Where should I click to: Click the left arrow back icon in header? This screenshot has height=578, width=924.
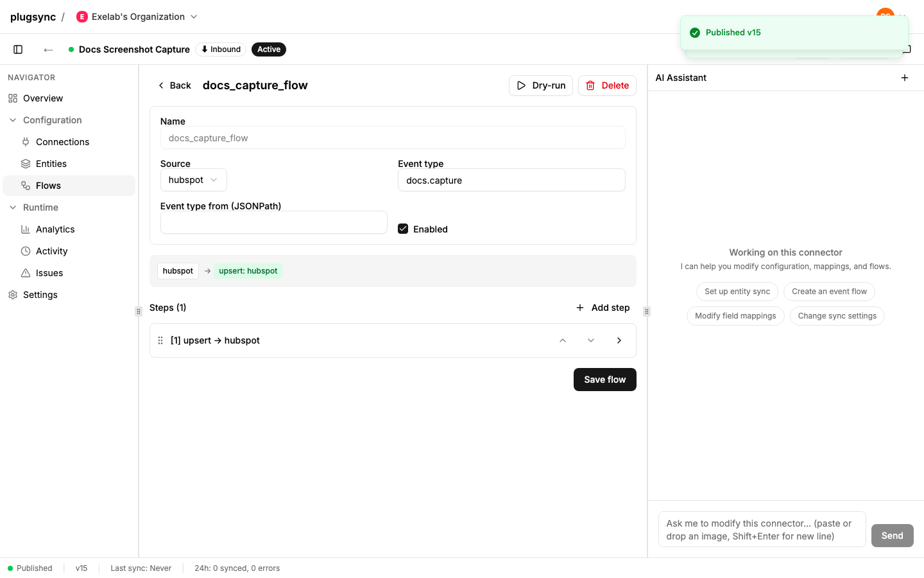click(x=48, y=49)
